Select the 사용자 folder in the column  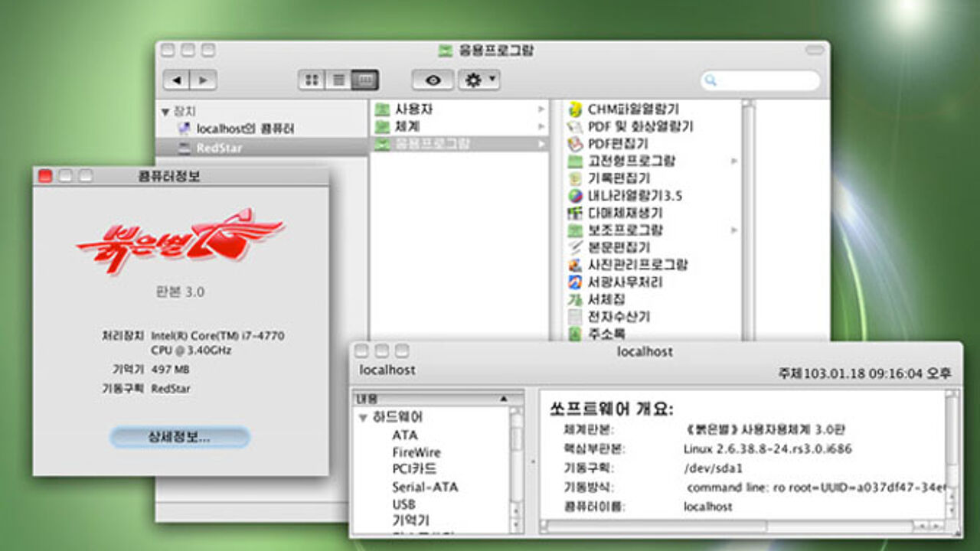pos(413,109)
